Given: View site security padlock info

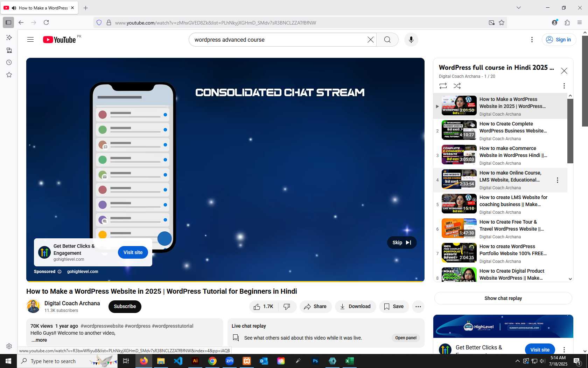Looking at the screenshot, I should (x=109, y=22).
